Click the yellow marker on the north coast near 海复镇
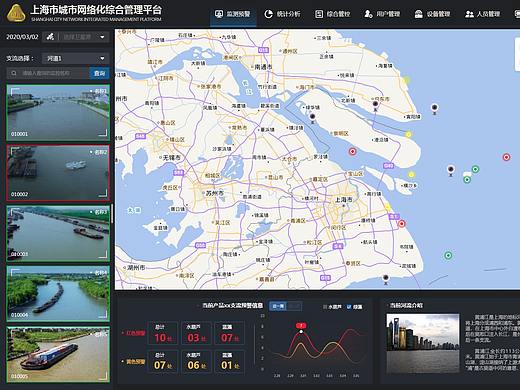The width and height of the screenshot is (520, 390). coord(406,80)
